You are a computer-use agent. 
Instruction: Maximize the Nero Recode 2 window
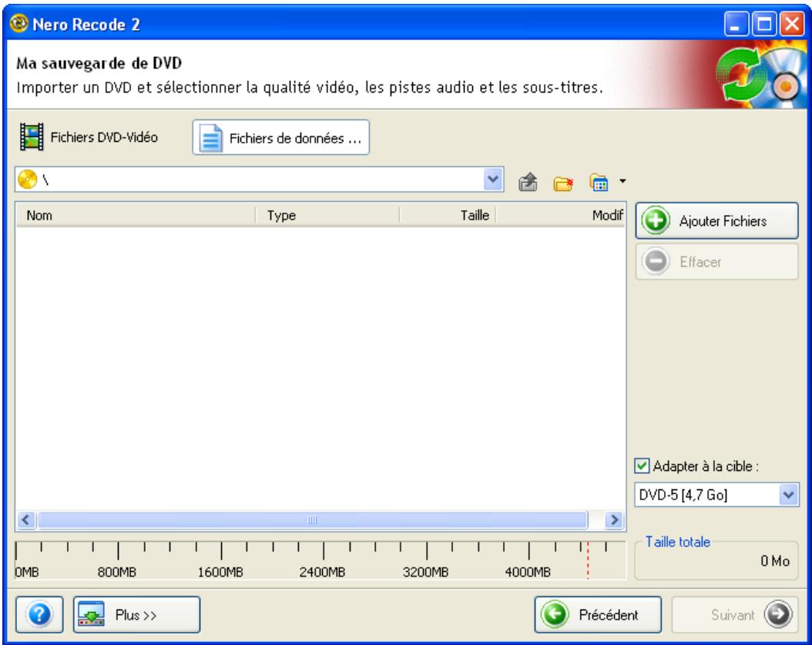(764, 24)
